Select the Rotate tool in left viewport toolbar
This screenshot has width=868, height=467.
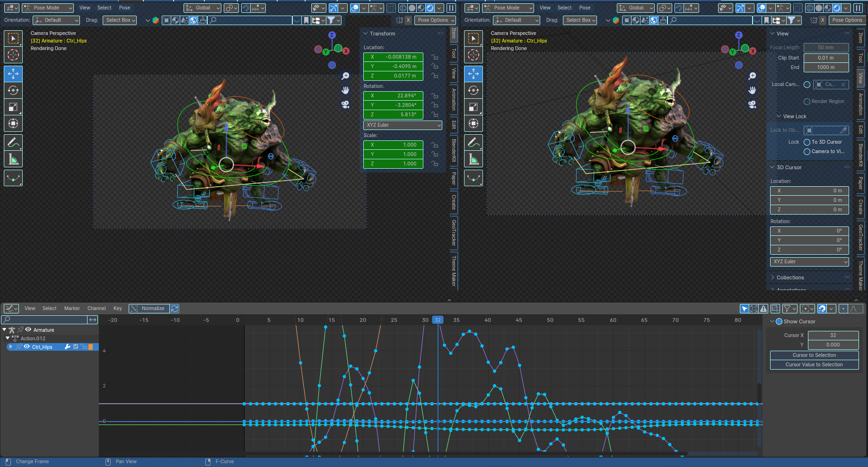click(13, 90)
